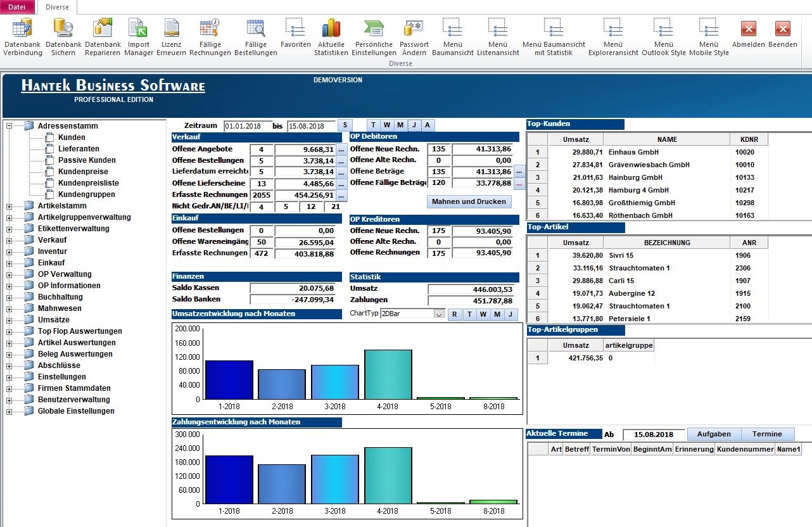Toggle the R button next to ChartTyp
The image size is (812, 527).
click(x=455, y=314)
